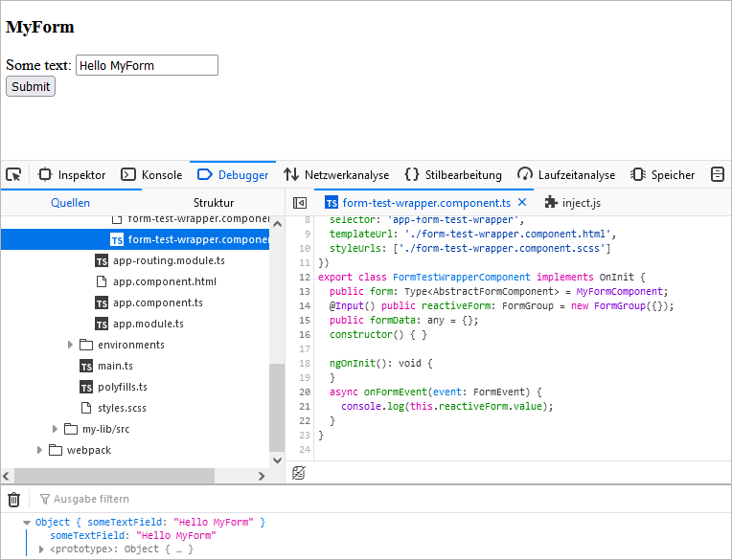Open the inject.js editor tab
This screenshot has height=560, width=732.
tap(573, 203)
